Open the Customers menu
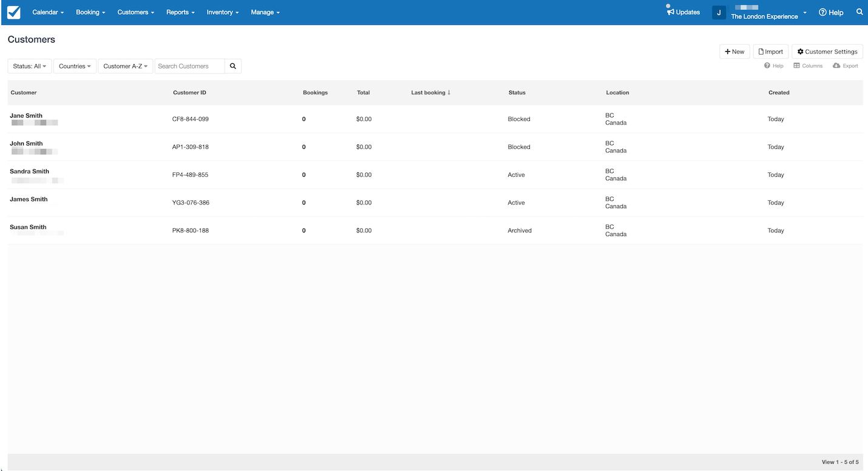Viewport: 868px width, 471px height. point(136,12)
